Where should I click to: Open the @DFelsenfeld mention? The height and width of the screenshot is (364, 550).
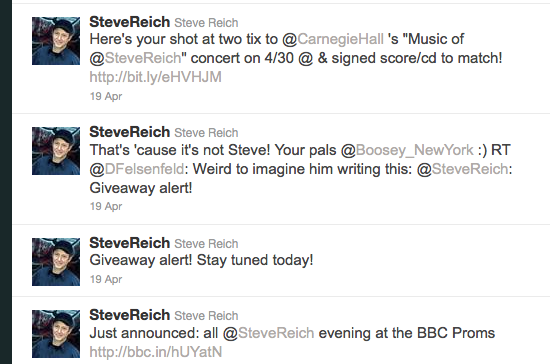pyautogui.click(x=137, y=169)
